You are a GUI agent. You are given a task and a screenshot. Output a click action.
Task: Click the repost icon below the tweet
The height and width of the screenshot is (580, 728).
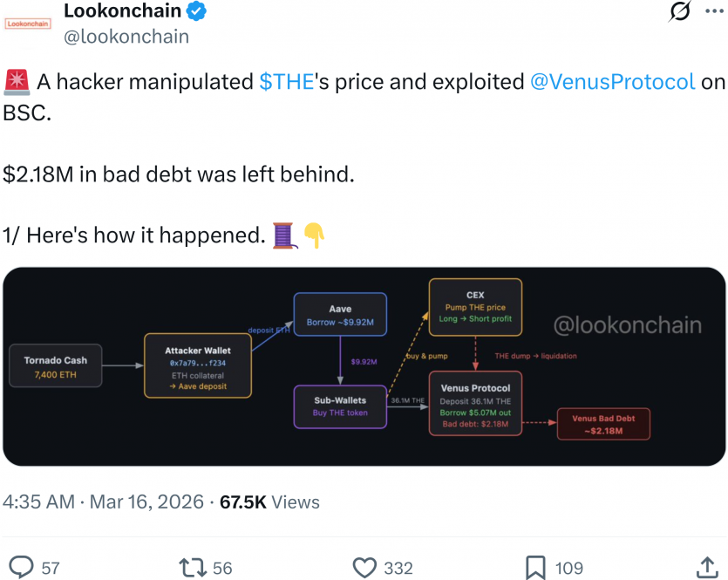click(x=189, y=568)
